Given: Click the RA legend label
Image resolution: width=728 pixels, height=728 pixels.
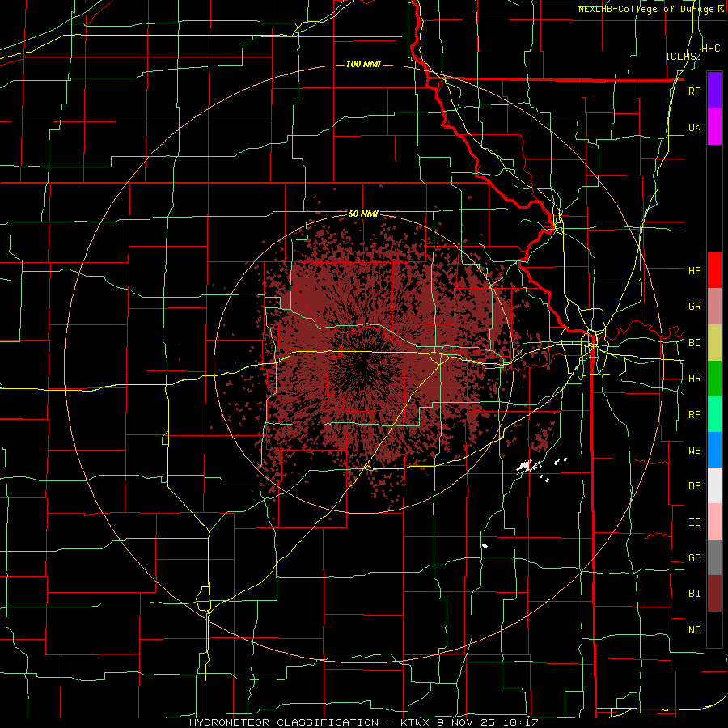Looking at the screenshot, I should click(x=694, y=415).
